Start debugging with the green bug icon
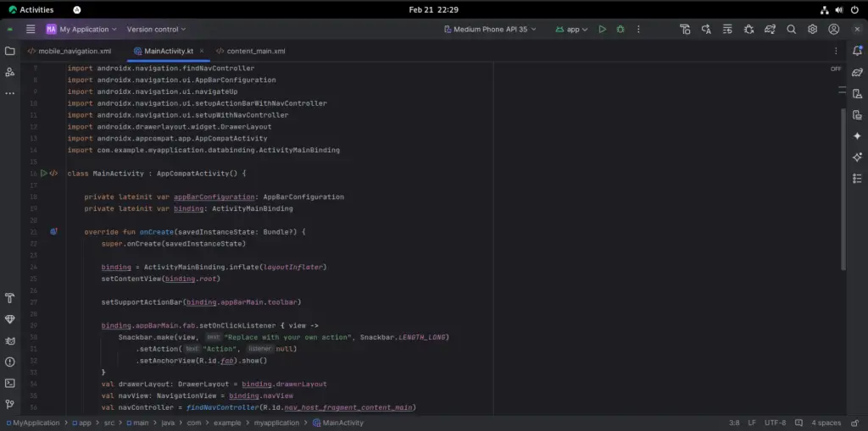This screenshot has height=431, width=868. pyautogui.click(x=620, y=30)
